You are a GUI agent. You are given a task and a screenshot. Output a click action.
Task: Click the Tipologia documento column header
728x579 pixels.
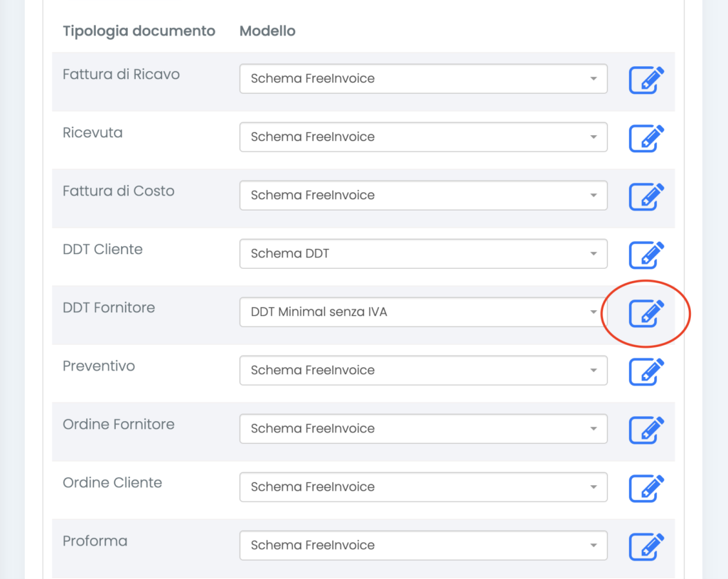point(139,31)
